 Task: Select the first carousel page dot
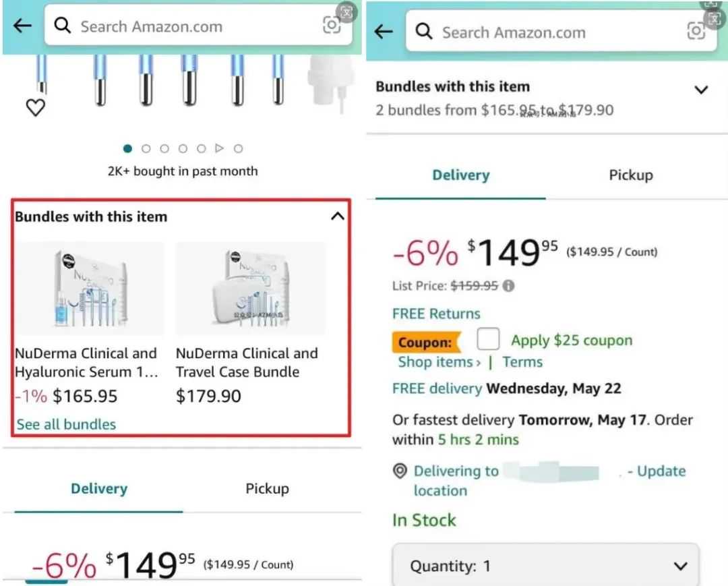[x=127, y=148]
